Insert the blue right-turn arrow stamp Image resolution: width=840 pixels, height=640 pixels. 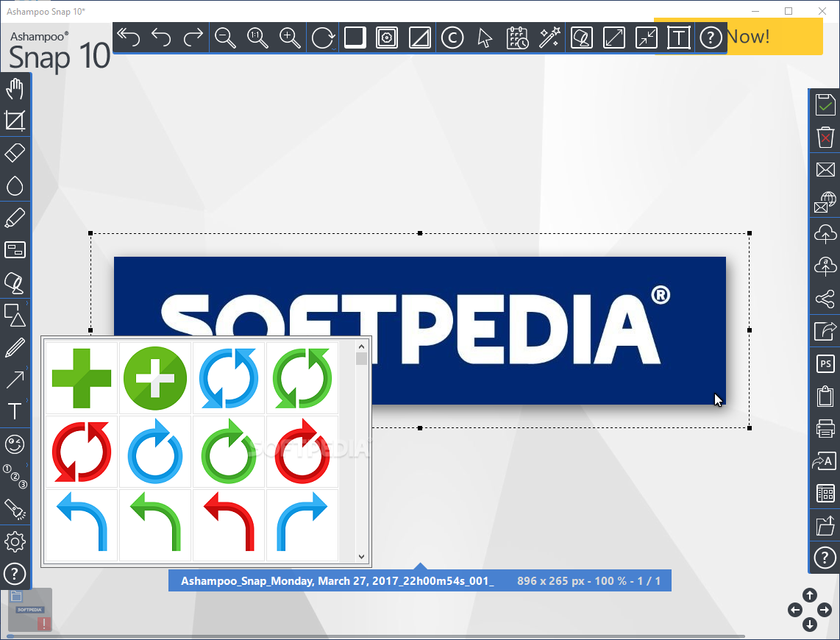tap(302, 525)
